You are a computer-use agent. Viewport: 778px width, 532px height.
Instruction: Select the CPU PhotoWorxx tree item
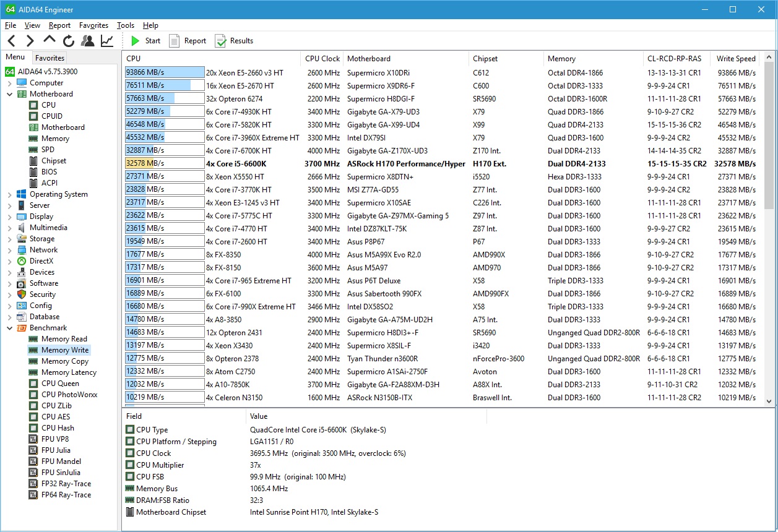[69, 395]
